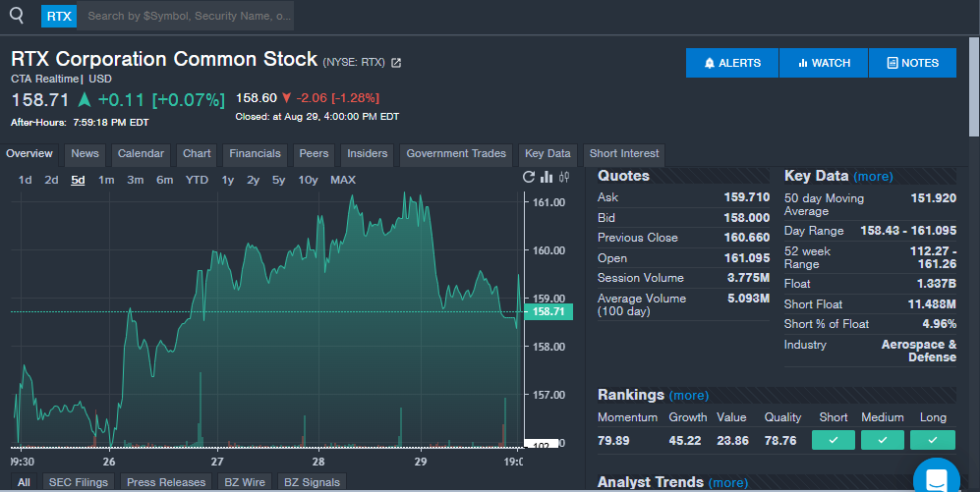Open Key Data (more) link
The image size is (980, 492).
(x=873, y=177)
